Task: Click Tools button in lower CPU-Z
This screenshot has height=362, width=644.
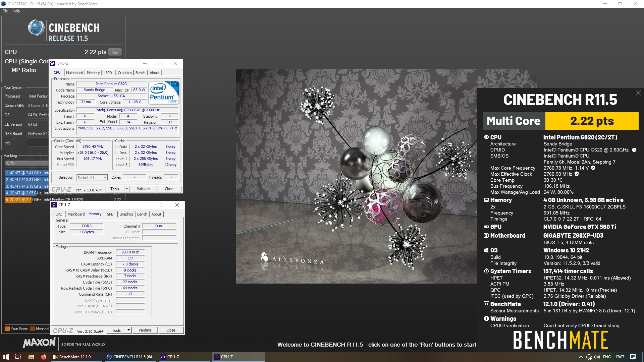Action: click(116, 330)
